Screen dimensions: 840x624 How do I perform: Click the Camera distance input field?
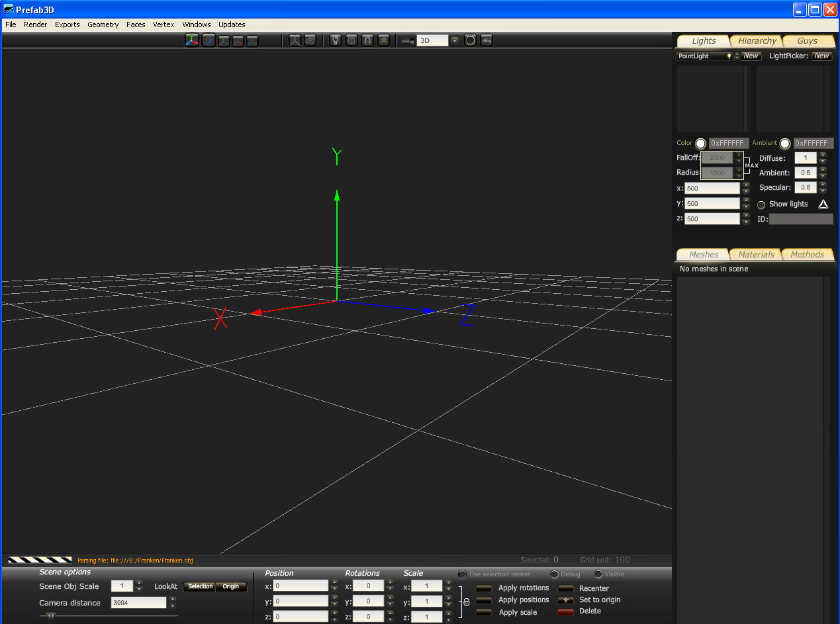click(x=138, y=603)
